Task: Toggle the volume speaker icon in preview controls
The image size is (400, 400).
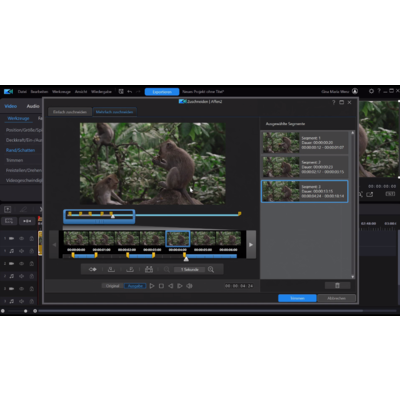Action: 189,286
